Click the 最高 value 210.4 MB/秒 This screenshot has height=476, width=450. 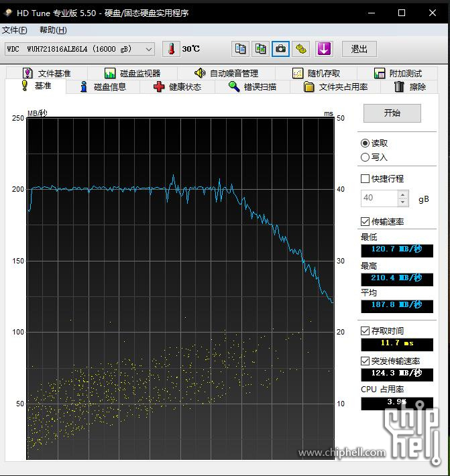(397, 279)
